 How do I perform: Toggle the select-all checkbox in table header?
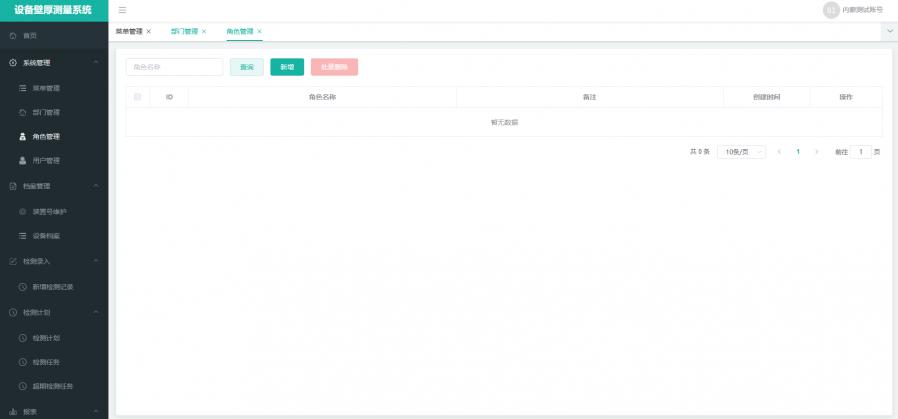[138, 97]
